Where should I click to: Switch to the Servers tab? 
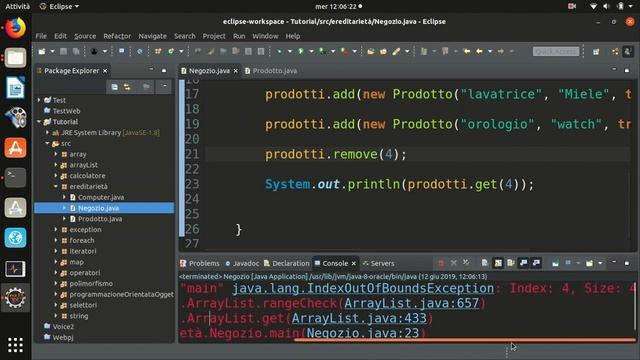click(x=378, y=263)
